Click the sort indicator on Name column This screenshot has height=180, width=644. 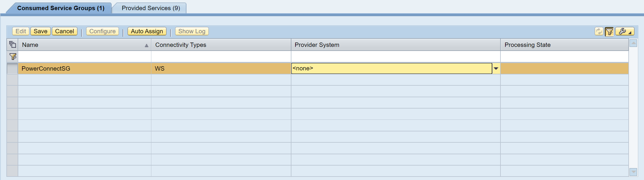coord(146,45)
